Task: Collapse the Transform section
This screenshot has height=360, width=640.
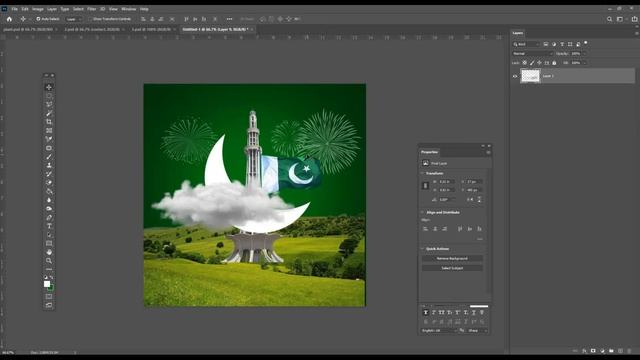Action: coord(422,173)
